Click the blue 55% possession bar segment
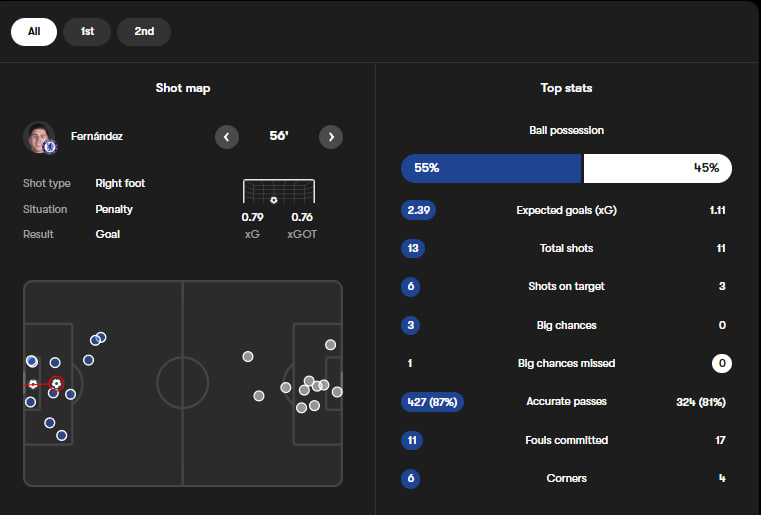761x515 pixels. pyautogui.click(x=491, y=168)
